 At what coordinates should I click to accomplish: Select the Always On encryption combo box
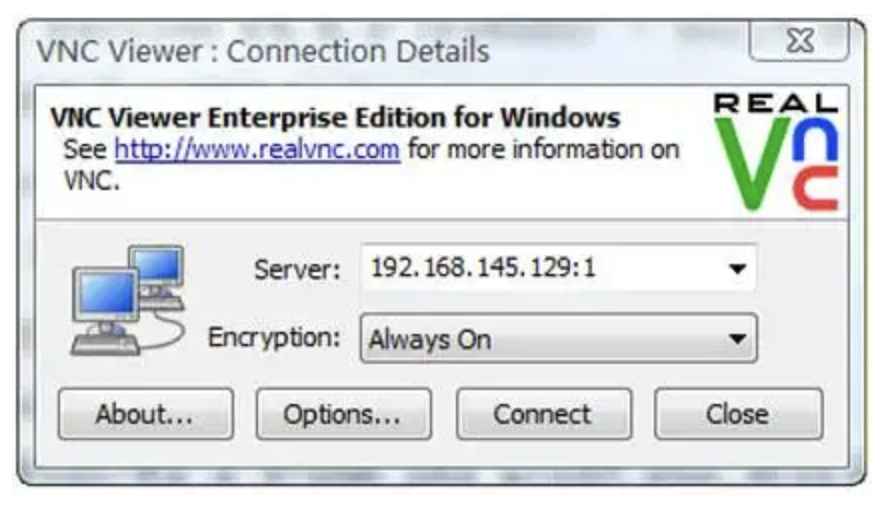(558, 338)
